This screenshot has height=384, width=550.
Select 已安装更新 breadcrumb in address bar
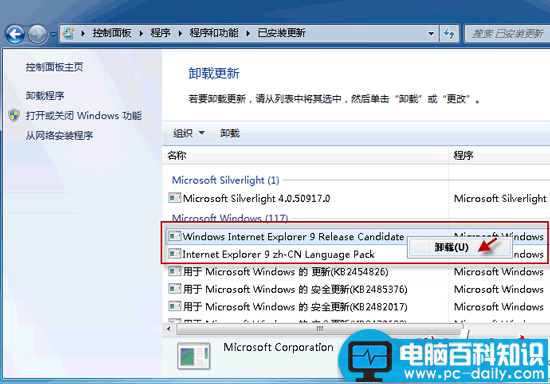282,33
